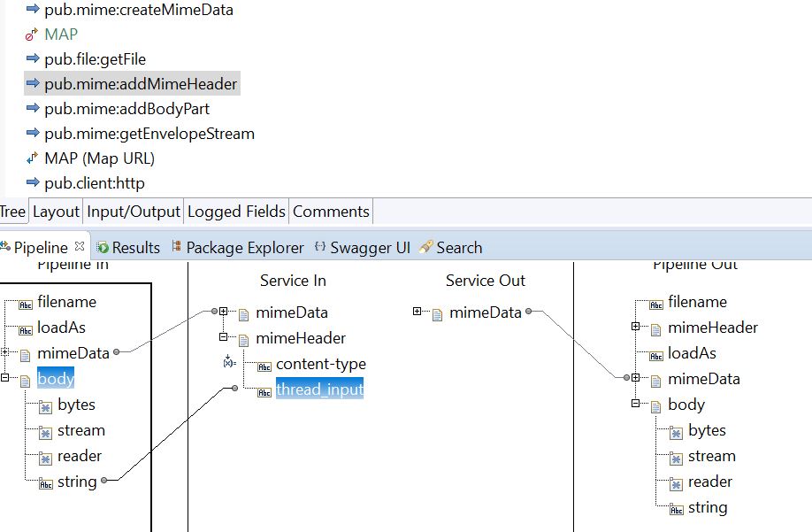Viewport: 812px width, 532px height.
Task: Select the pub.mime:addBodyPart flow step
Action: pos(126,109)
